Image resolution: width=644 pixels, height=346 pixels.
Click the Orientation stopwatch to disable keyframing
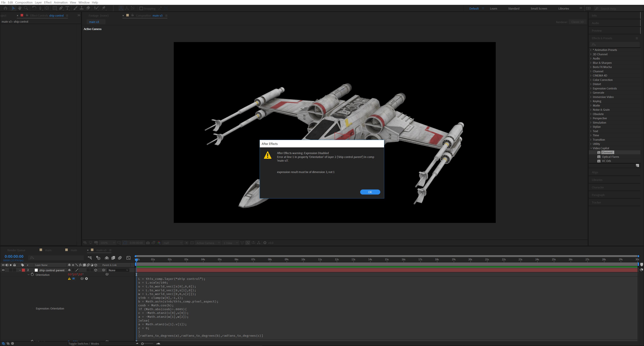(32, 275)
